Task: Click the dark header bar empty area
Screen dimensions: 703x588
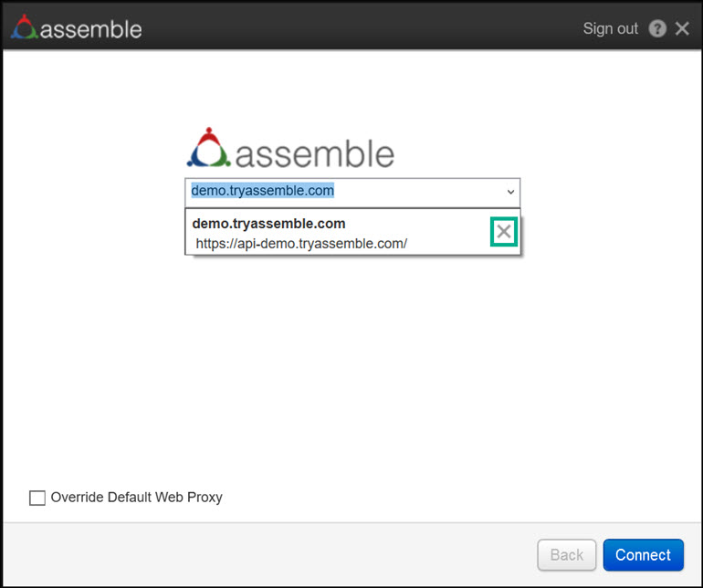Action: tap(365, 27)
